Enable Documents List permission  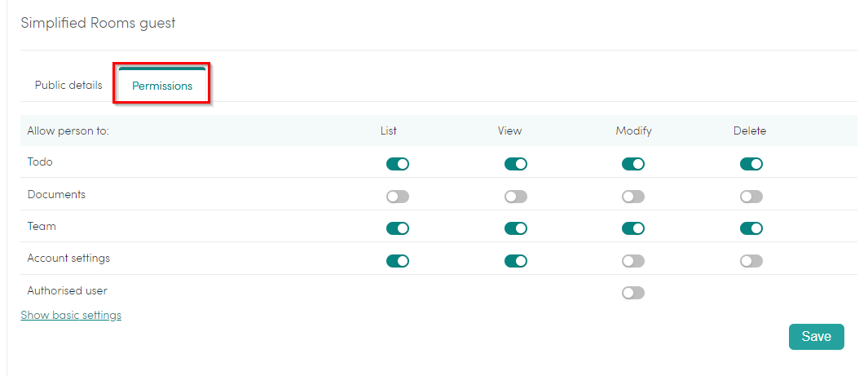[x=398, y=197]
